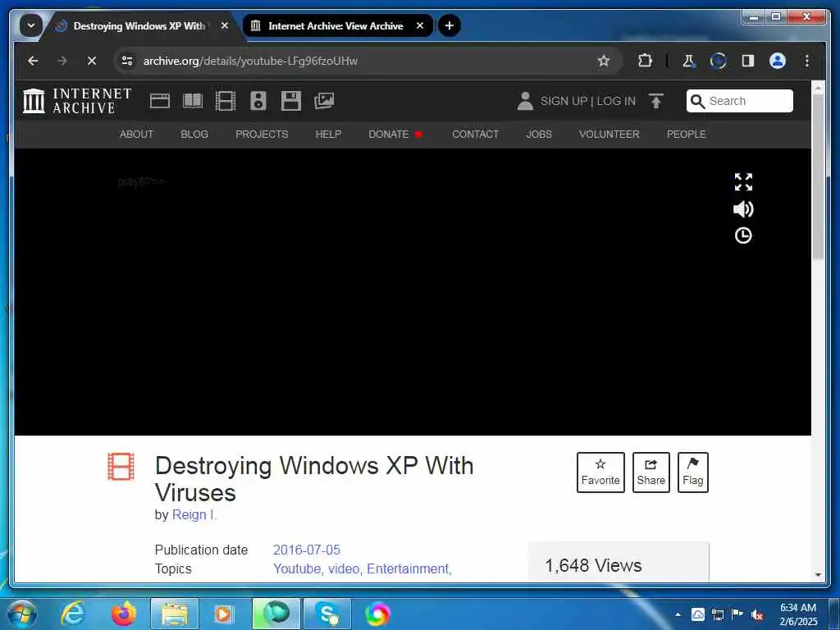Open the Texts book icon
Viewport: 840px width, 630px height.
193,101
